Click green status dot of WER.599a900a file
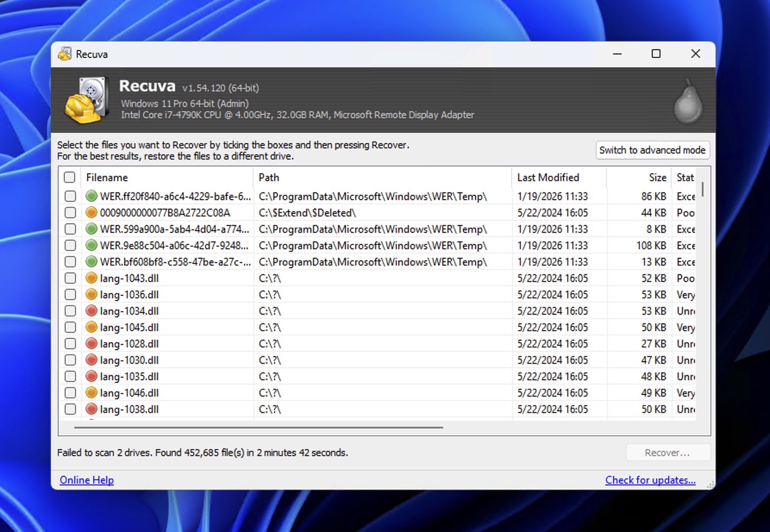The height and width of the screenshot is (532, 770). pos(91,229)
